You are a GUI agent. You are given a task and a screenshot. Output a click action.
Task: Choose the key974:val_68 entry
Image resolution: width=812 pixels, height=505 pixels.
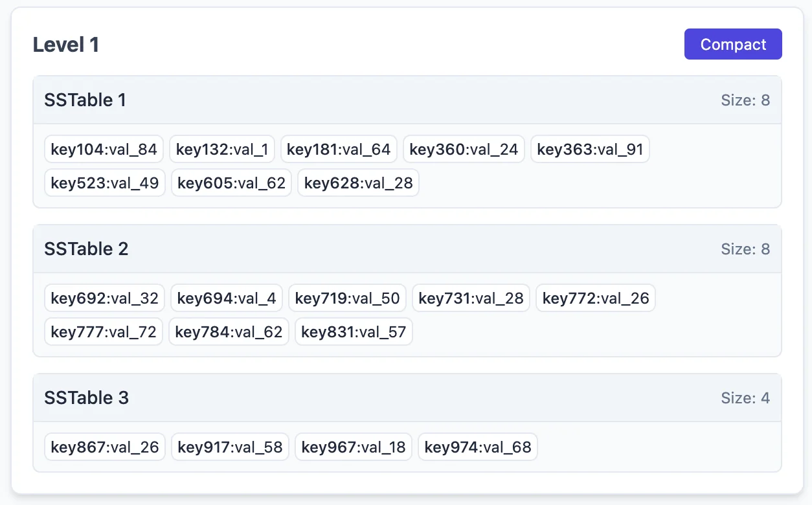pos(477,447)
